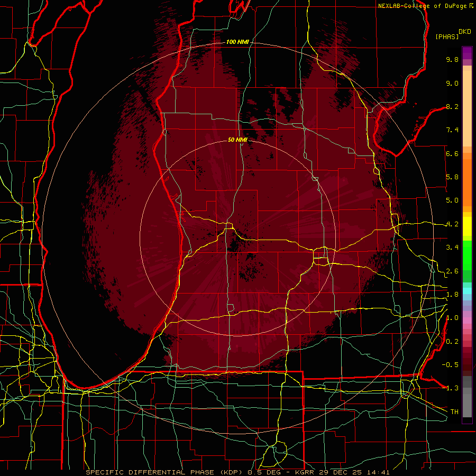Select the 4.2 value on the scale
The image size is (476, 476).
(452, 224)
